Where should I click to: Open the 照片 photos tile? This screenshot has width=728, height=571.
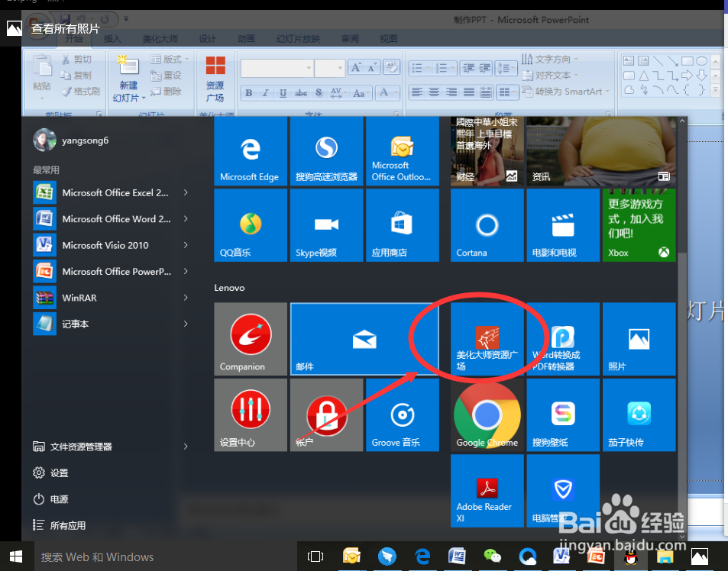[639, 339]
